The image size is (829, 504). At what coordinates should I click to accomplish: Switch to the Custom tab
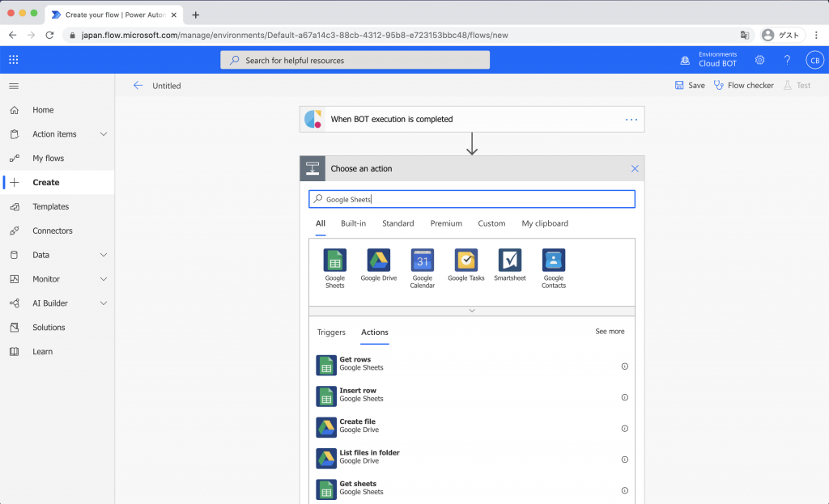491,223
